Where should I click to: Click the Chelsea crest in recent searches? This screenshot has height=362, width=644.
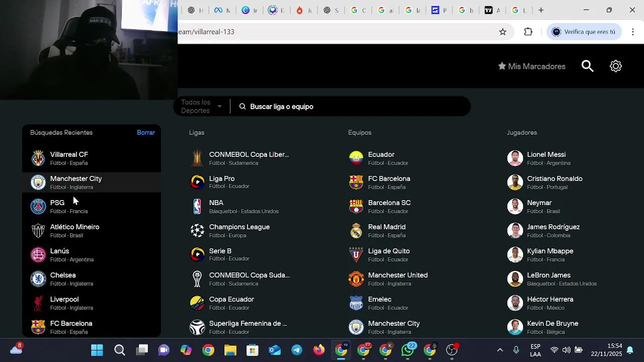point(38,279)
